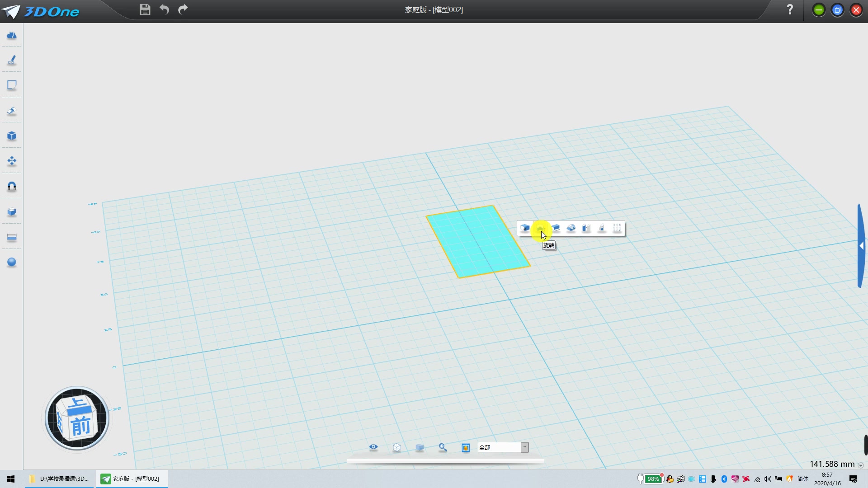
Task: Toggle the eye visibility icon
Action: pos(373,447)
